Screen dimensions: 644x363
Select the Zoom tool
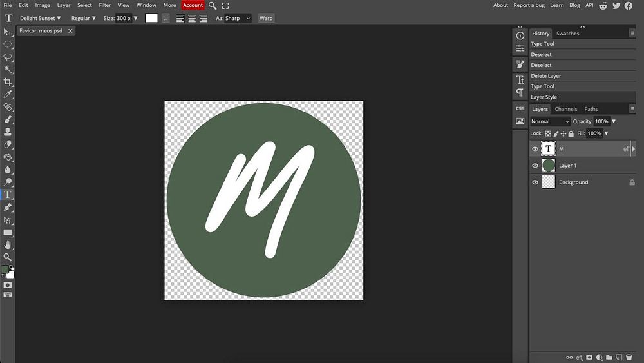click(x=7, y=257)
